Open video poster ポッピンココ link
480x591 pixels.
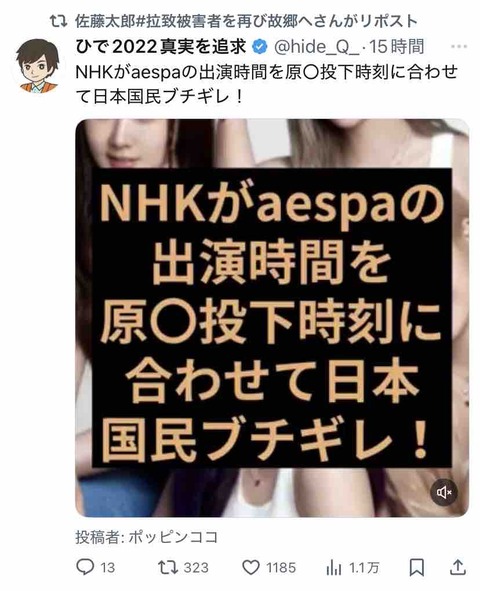(x=174, y=537)
